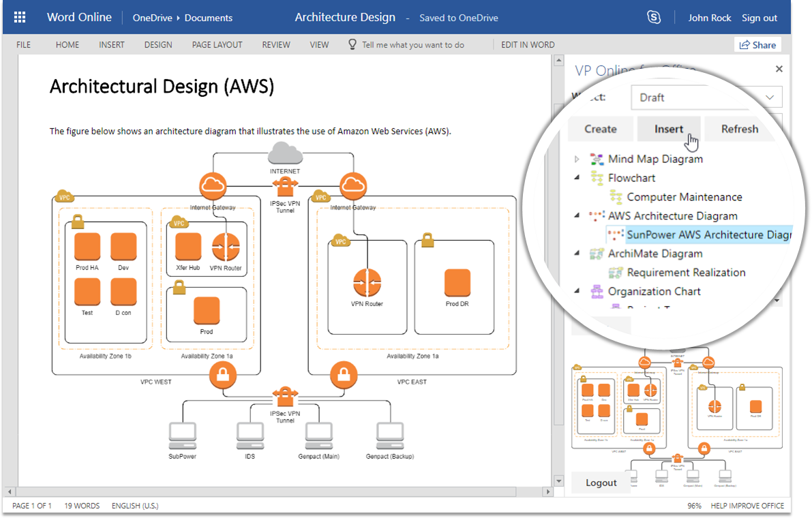Viewport: 812px width, 518px height.
Task: Click the Refresh button
Action: [x=740, y=129]
